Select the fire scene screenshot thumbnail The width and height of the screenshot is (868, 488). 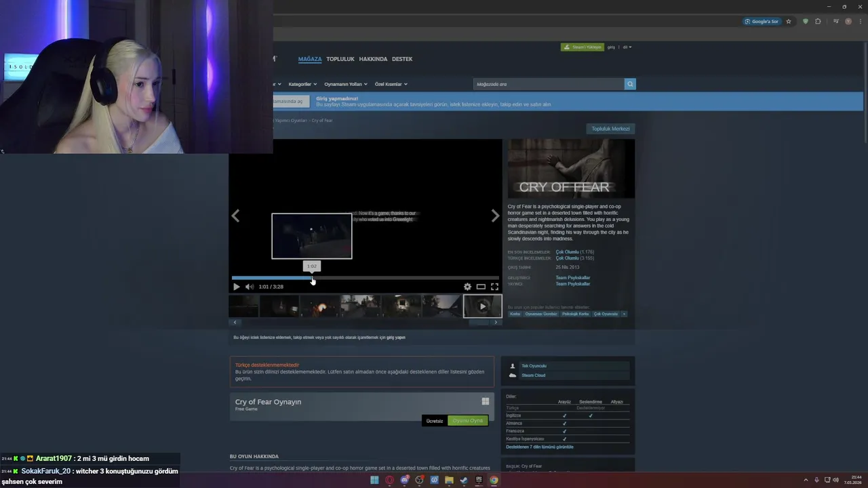click(x=320, y=306)
